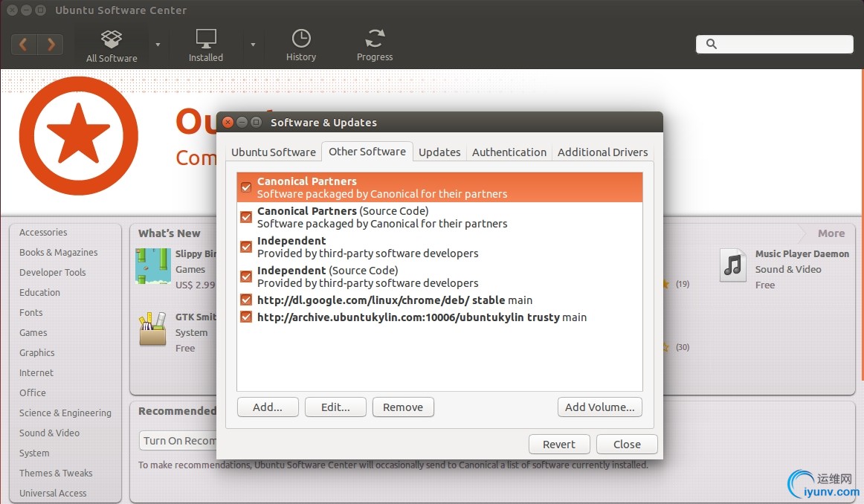Open the Education category
Viewport: 864px width, 504px height.
click(x=39, y=292)
